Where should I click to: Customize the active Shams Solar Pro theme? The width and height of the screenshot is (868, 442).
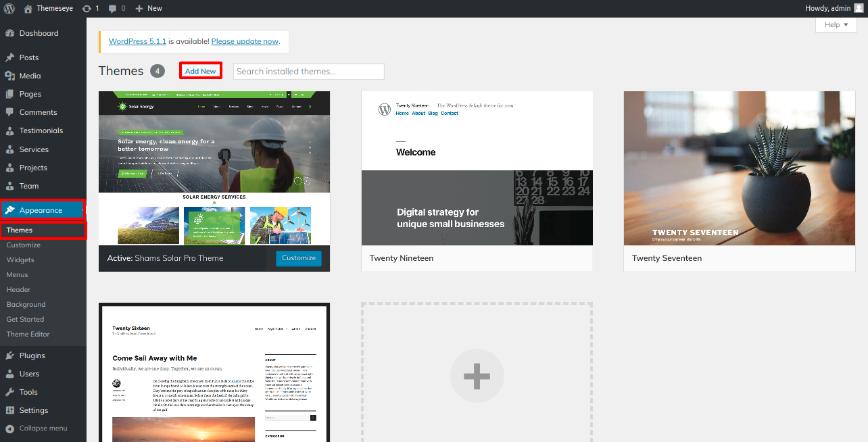298,258
